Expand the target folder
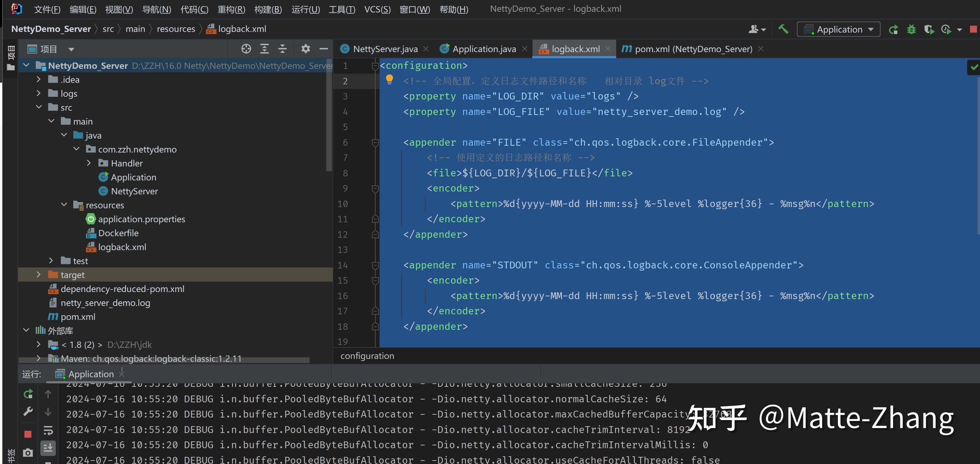Viewport: 980px width, 464px height. (38, 275)
